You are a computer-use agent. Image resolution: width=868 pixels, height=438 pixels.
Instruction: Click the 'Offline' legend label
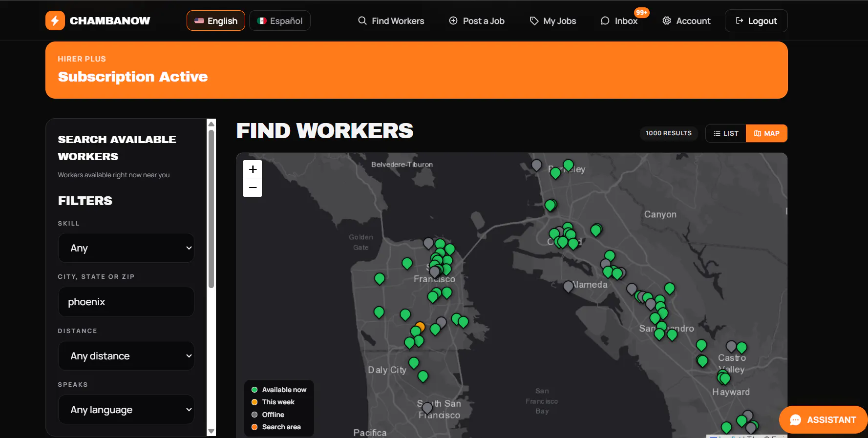coord(273,415)
